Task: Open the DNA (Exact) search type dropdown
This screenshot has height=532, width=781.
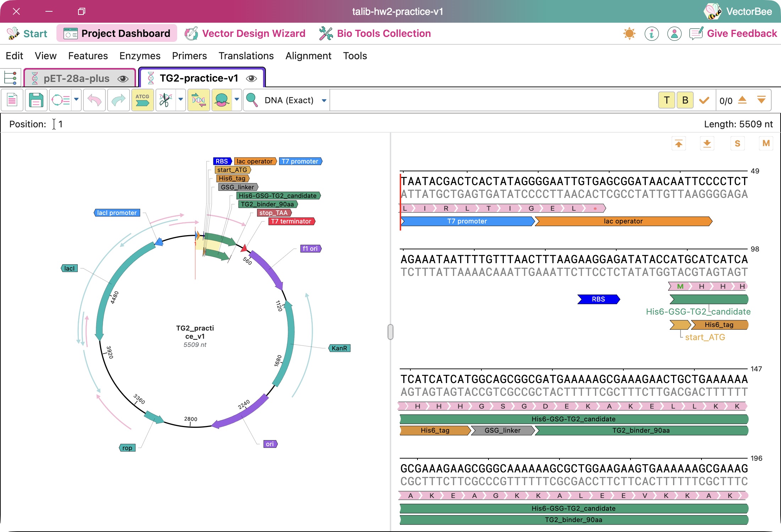Action: 295,100
